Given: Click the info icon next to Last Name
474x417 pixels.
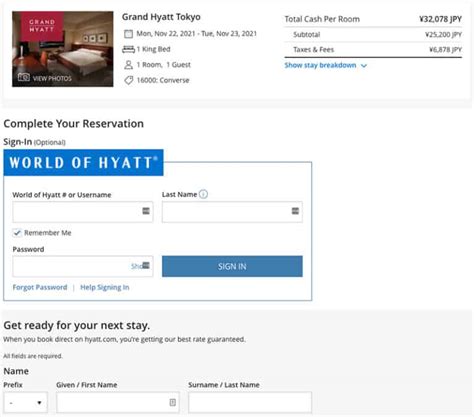Looking at the screenshot, I should (x=203, y=194).
